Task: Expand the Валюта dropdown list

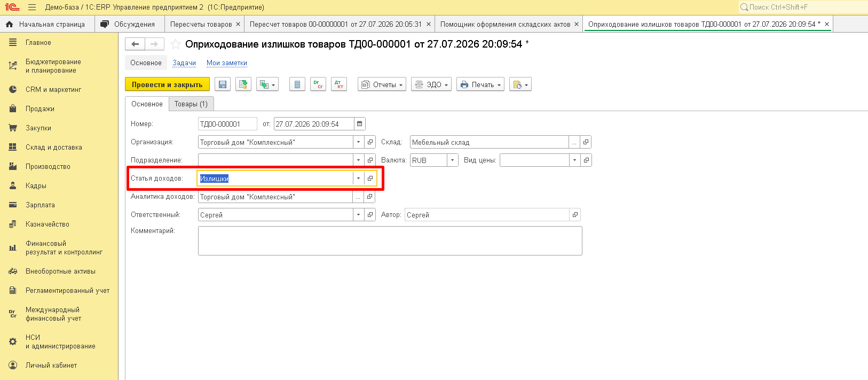Action: (453, 160)
